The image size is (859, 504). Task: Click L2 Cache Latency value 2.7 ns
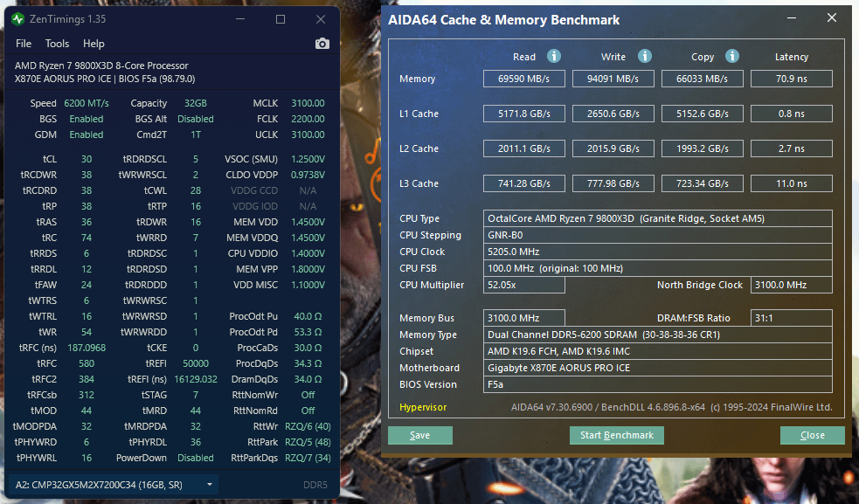[x=792, y=148]
